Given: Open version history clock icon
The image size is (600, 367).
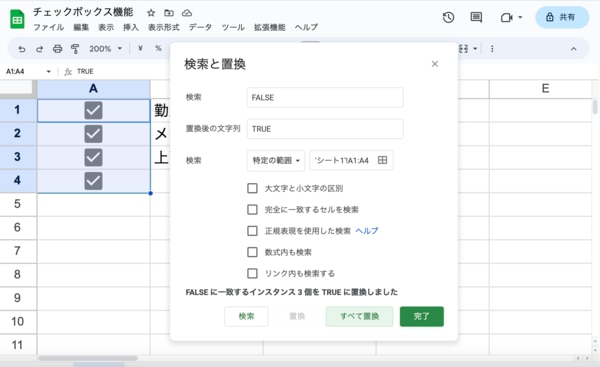Looking at the screenshot, I should (x=448, y=18).
